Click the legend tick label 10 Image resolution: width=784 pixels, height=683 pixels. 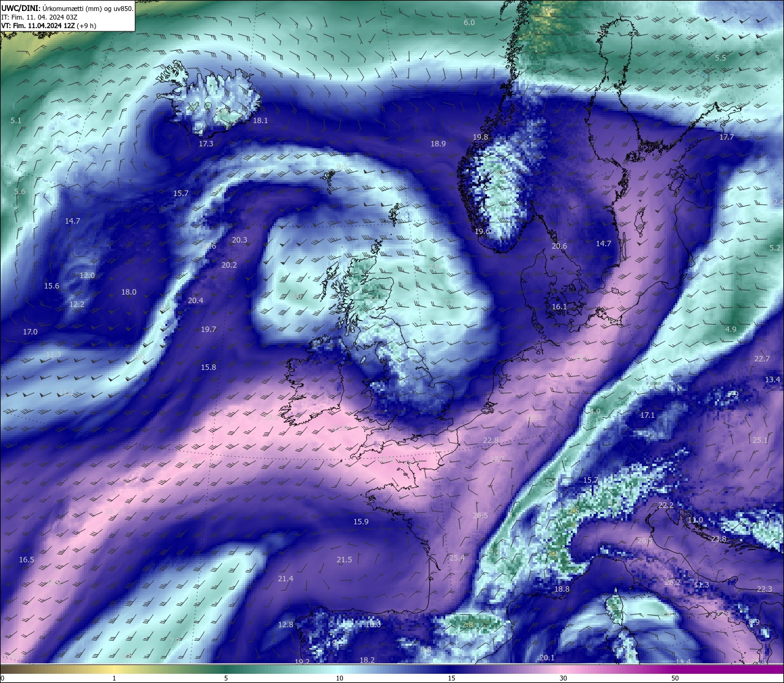[x=339, y=679]
